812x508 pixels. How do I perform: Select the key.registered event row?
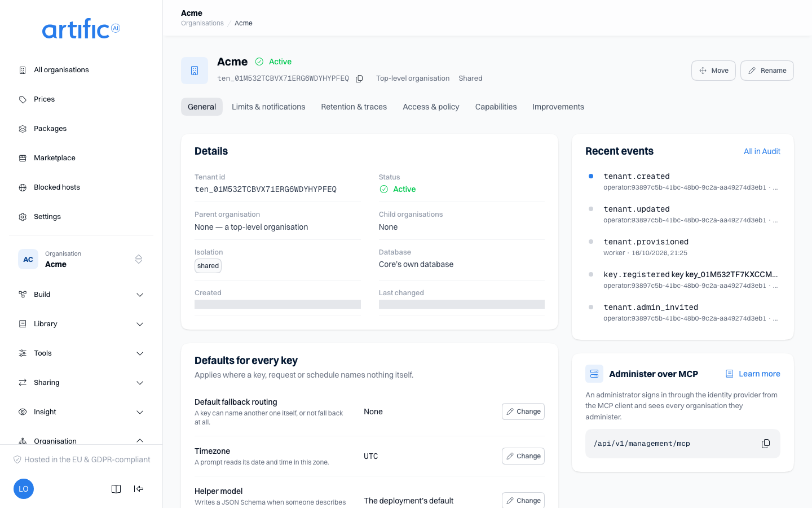683,280
